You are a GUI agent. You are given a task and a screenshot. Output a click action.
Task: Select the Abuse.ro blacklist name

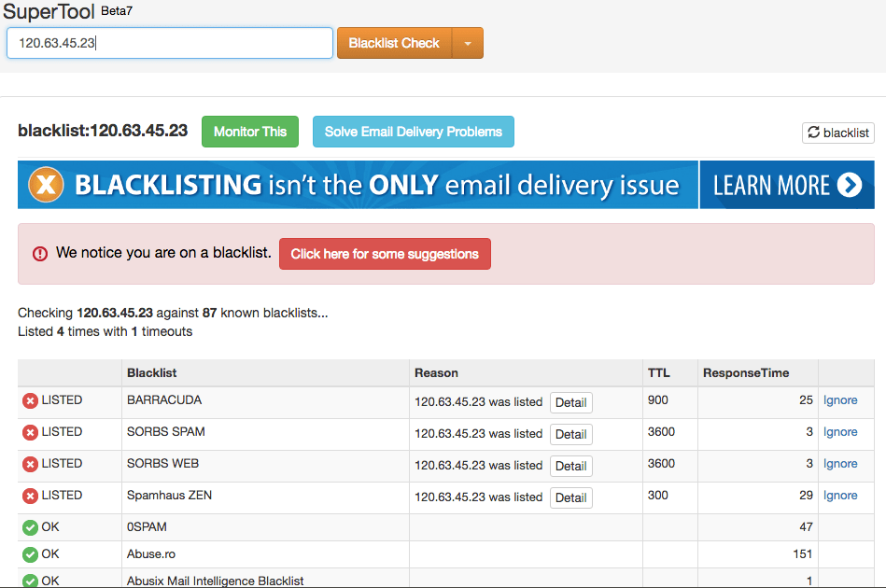[x=151, y=554]
